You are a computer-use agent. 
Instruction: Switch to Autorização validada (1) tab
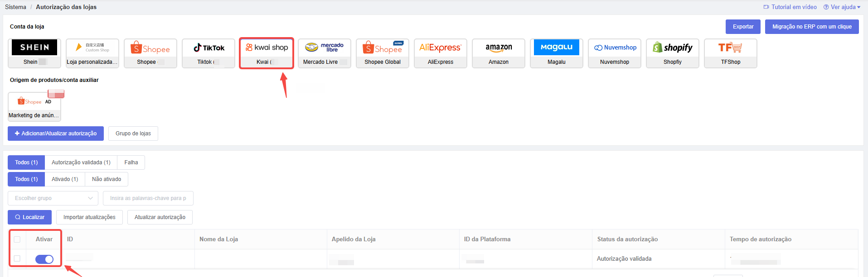coord(81,162)
